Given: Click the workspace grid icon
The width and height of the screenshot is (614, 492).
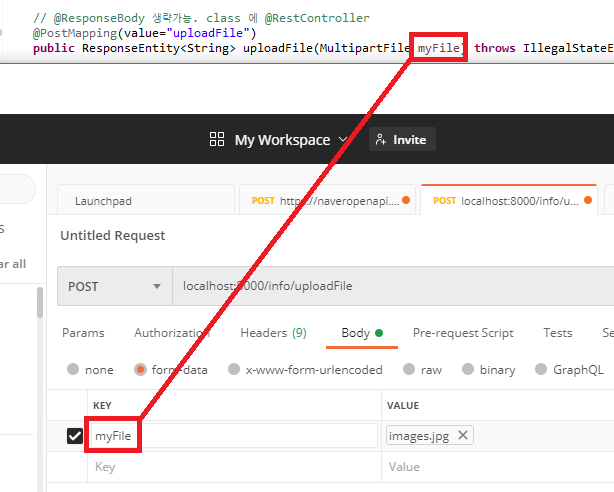Looking at the screenshot, I should (217, 139).
